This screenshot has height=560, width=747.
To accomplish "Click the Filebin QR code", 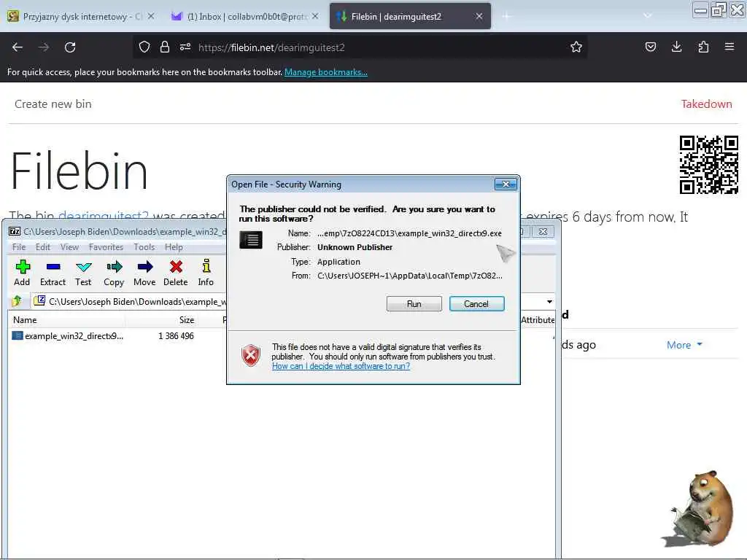I will (709, 165).
